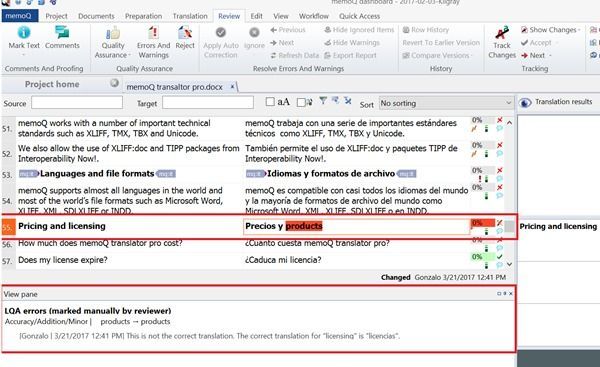Close the View pane
600x367 pixels.
(x=511, y=294)
